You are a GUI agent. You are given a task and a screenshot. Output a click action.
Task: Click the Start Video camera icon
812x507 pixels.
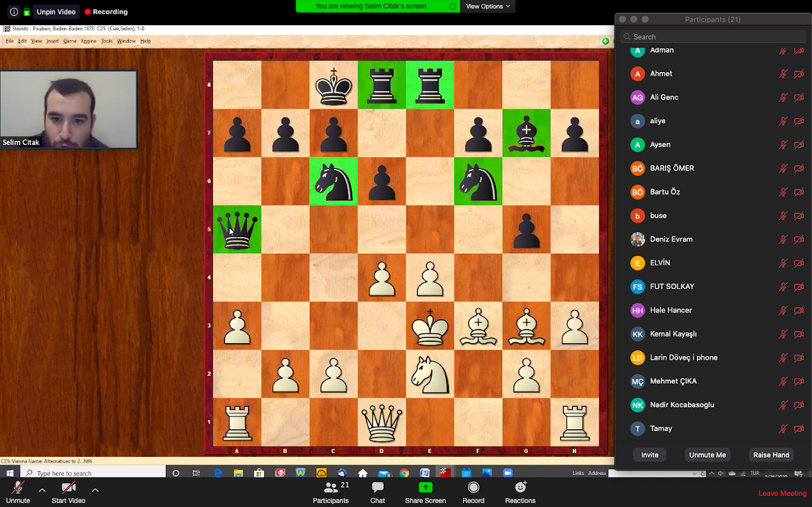pyautogui.click(x=68, y=488)
